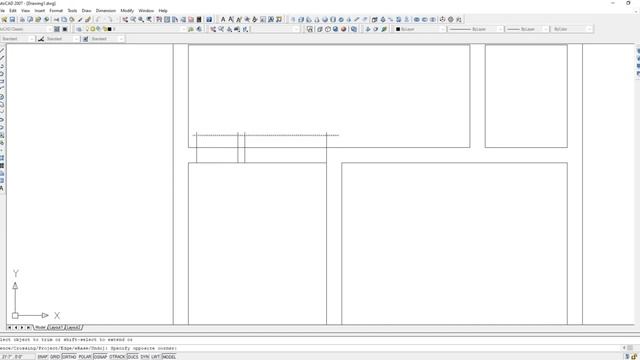Screen dimensions: 640x360
Task: Click the Plot (print) icon
Action: point(22,19)
